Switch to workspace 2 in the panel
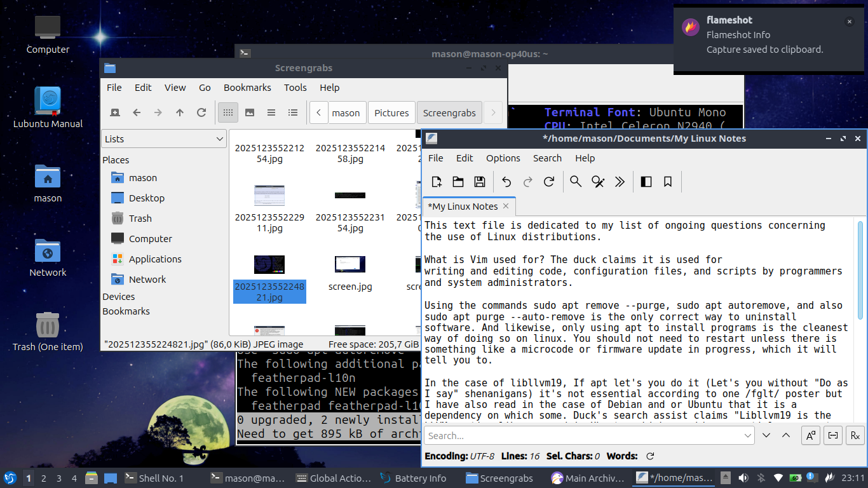This screenshot has width=868, height=488. [43, 478]
